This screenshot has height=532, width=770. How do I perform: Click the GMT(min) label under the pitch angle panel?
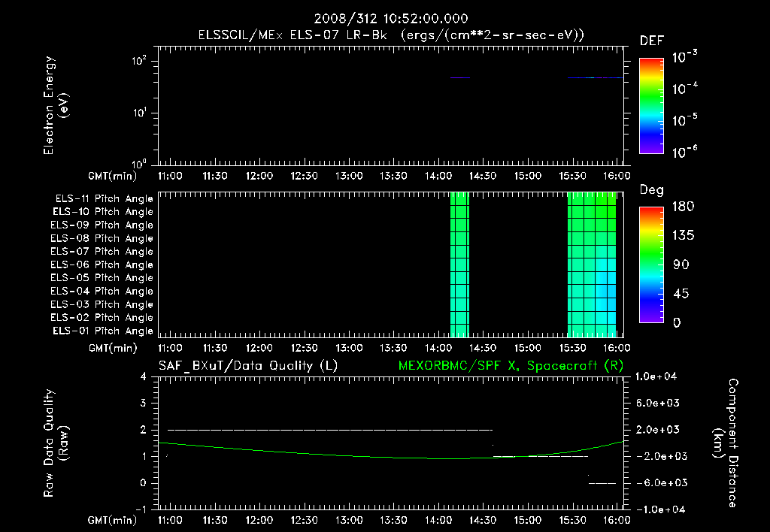pyautogui.click(x=113, y=349)
